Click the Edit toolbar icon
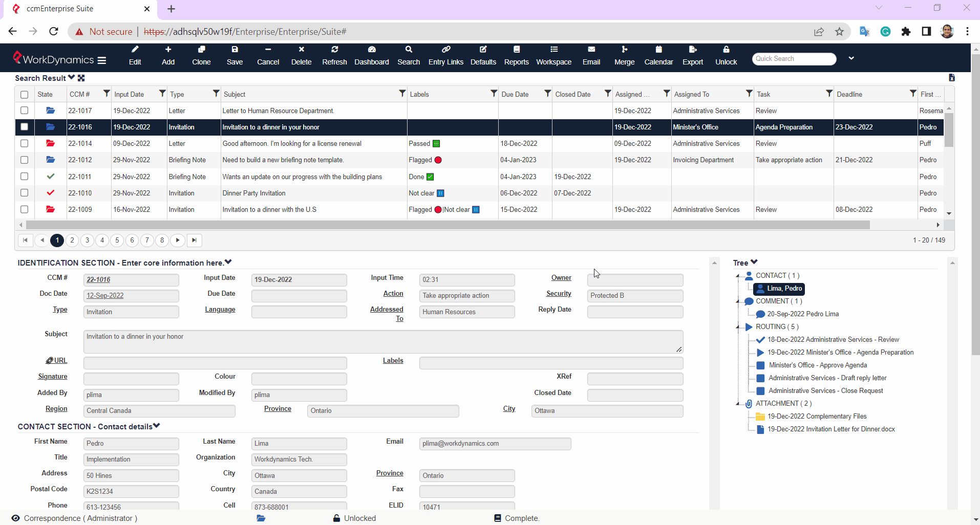 (x=135, y=55)
